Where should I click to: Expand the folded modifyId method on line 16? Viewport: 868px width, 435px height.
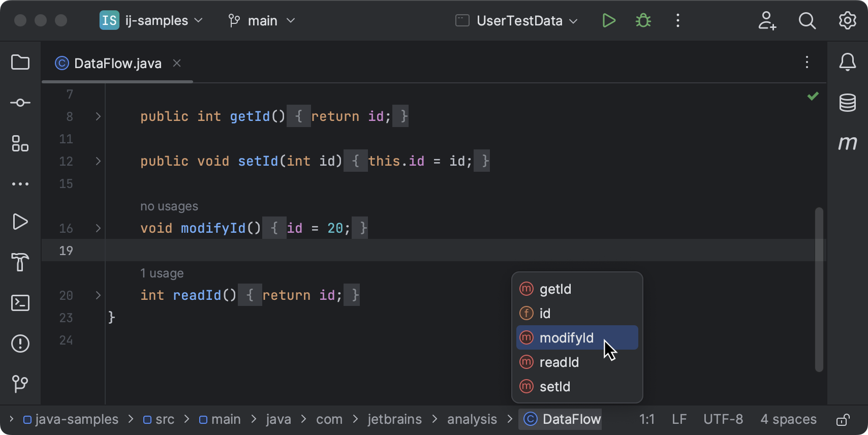coord(98,228)
